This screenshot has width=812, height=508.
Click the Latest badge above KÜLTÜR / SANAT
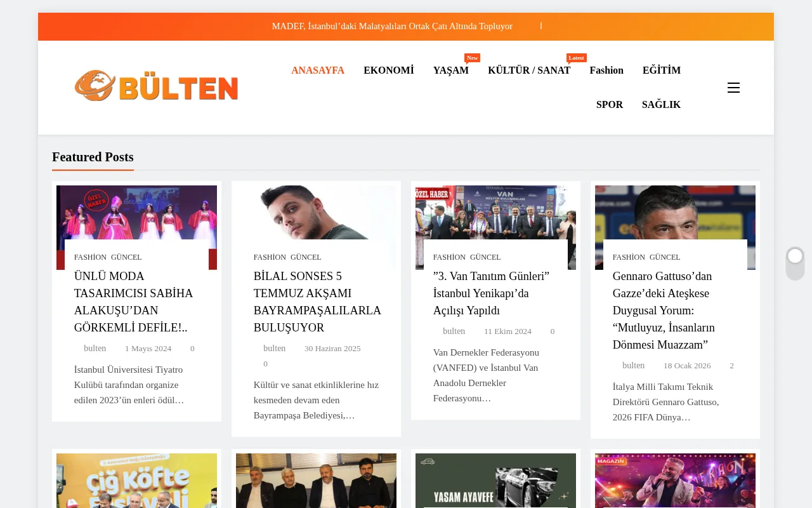[576, 57]
